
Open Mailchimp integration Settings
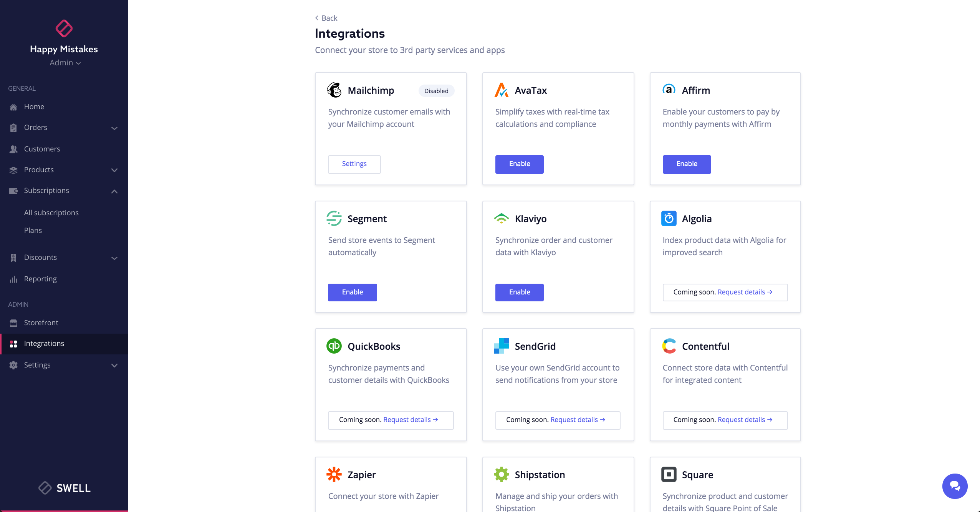(354, 164)
